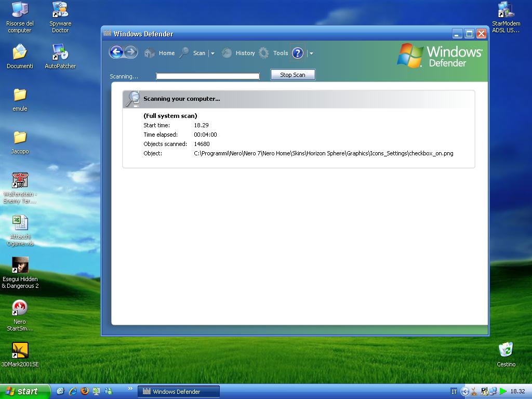Open the History page
Viewport: 532px width, 399px height.
click(x=238, y=53)
